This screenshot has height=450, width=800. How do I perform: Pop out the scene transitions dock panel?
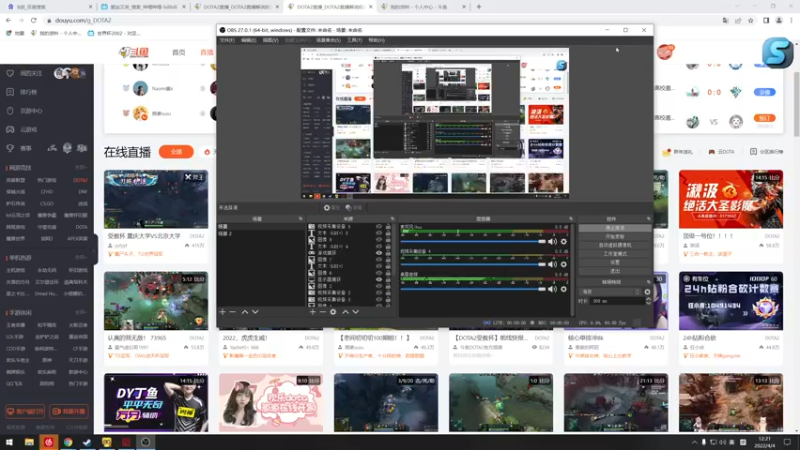click(648, 282)
